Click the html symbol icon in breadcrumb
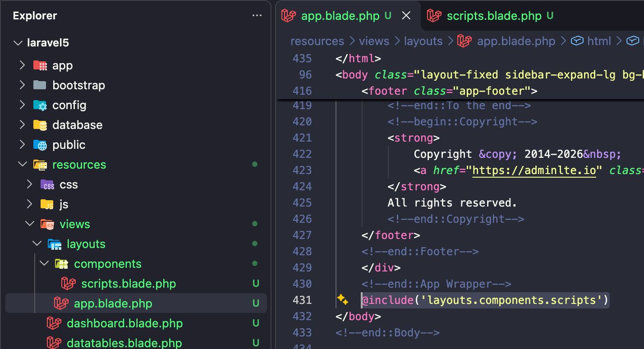The height and width of the screenshot is (349, 644). 577,41
